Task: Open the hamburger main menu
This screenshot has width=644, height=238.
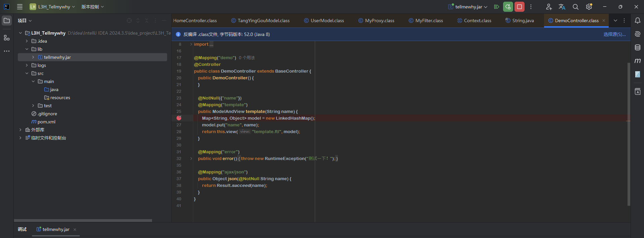Action: 20,7
